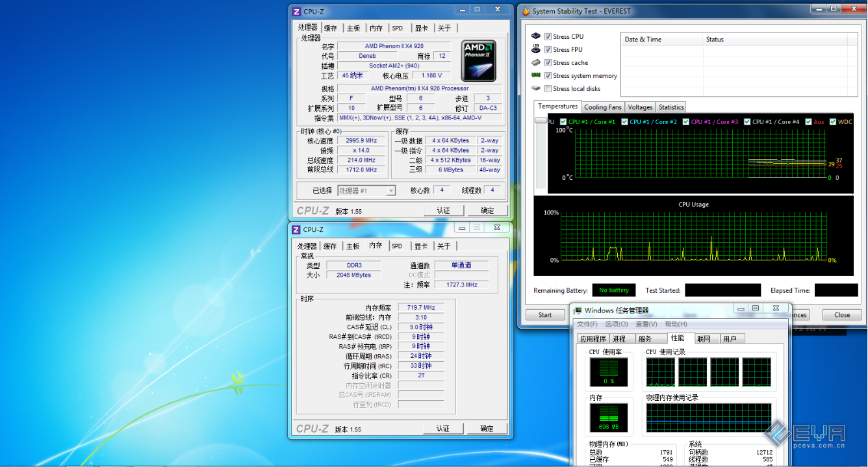
Task: Click the Close button in EVEREST
Action: point(842,315)
